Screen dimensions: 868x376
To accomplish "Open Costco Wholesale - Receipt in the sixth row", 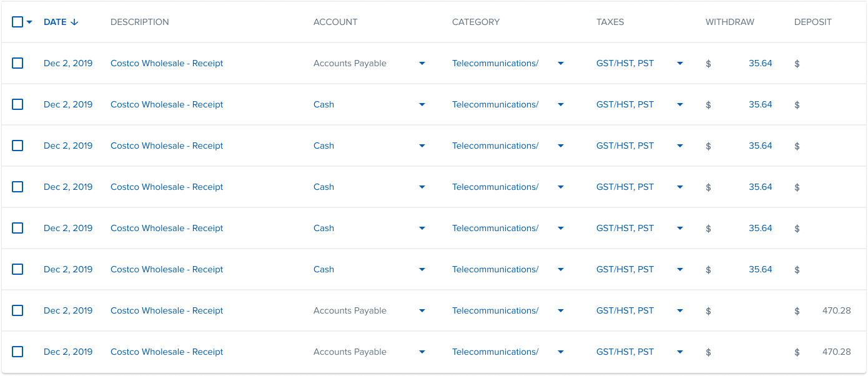I will click(167, 269).
